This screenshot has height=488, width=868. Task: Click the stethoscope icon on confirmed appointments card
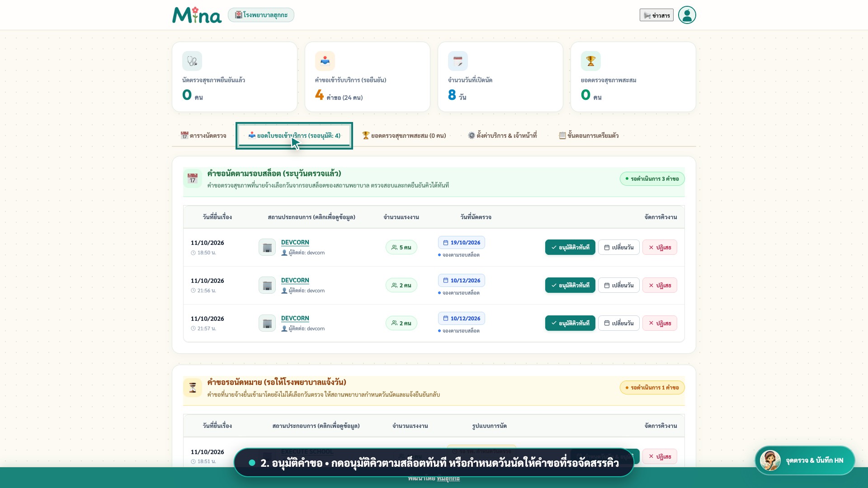[192, 61]
